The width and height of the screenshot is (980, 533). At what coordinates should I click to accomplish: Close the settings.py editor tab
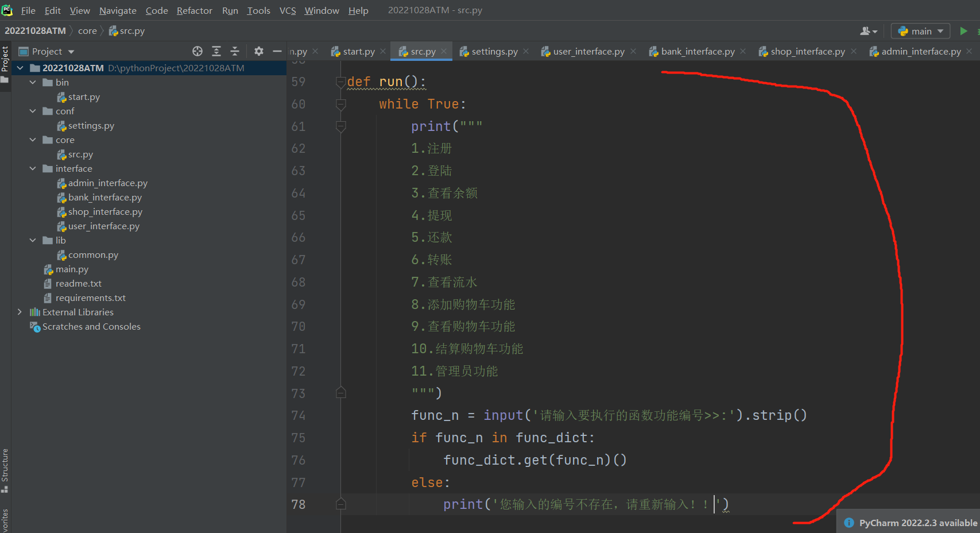(x=526, y=51)
